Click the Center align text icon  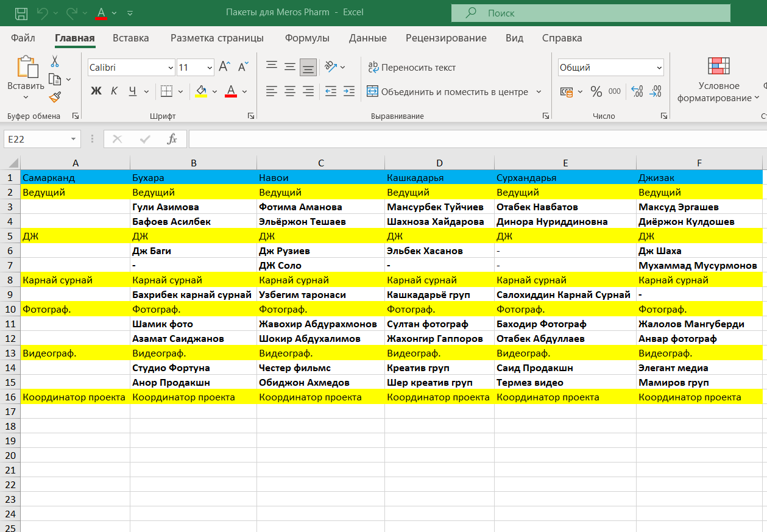coord(290,91)
